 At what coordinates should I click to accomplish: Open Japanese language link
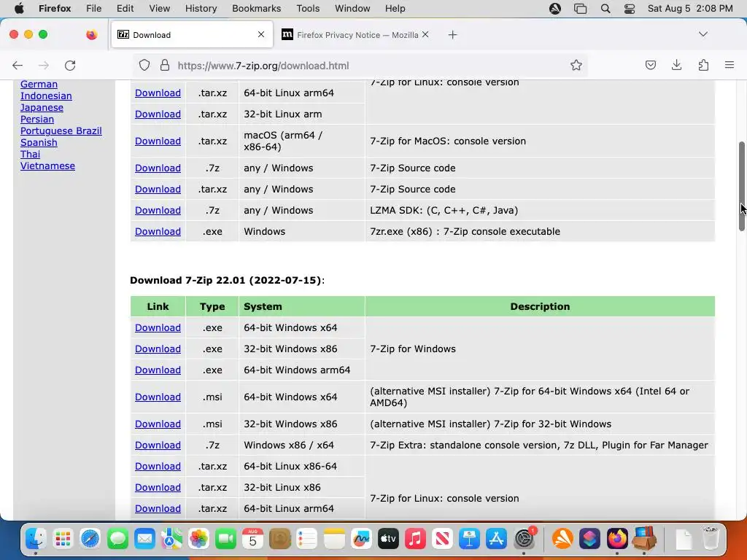click(42, 108)
